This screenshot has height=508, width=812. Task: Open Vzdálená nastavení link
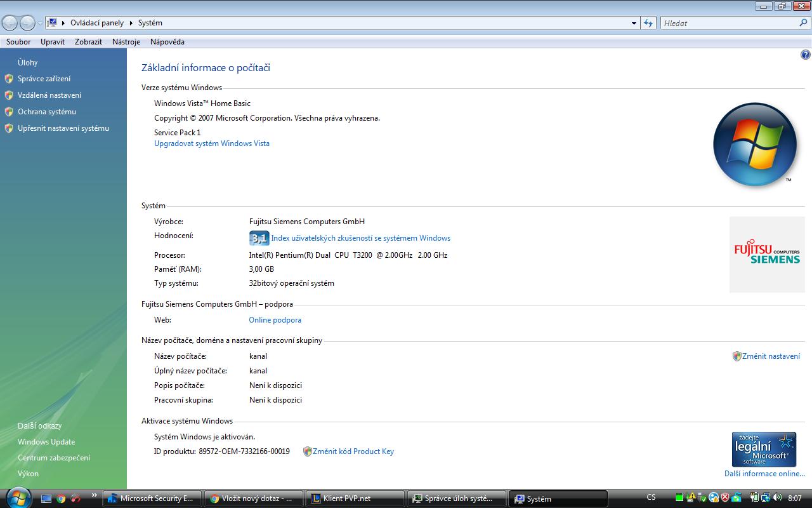click(49, 95)
